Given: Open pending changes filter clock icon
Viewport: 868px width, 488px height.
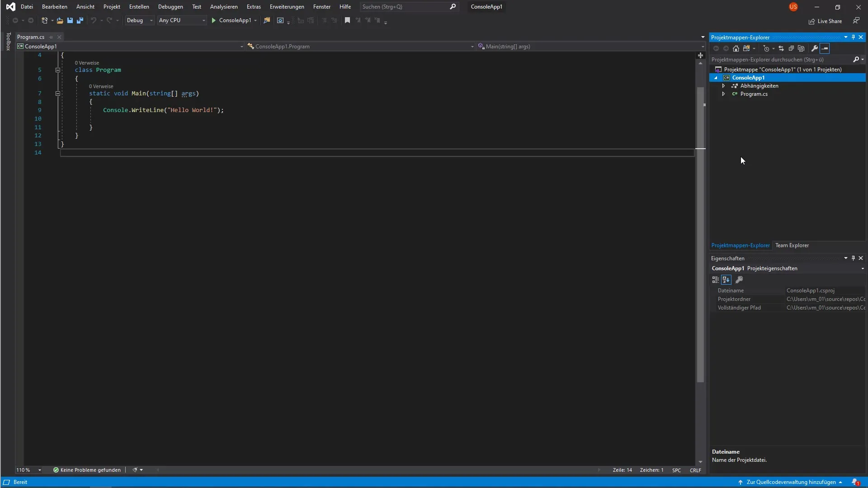Looking at the screenshot, I should point(766,48).
